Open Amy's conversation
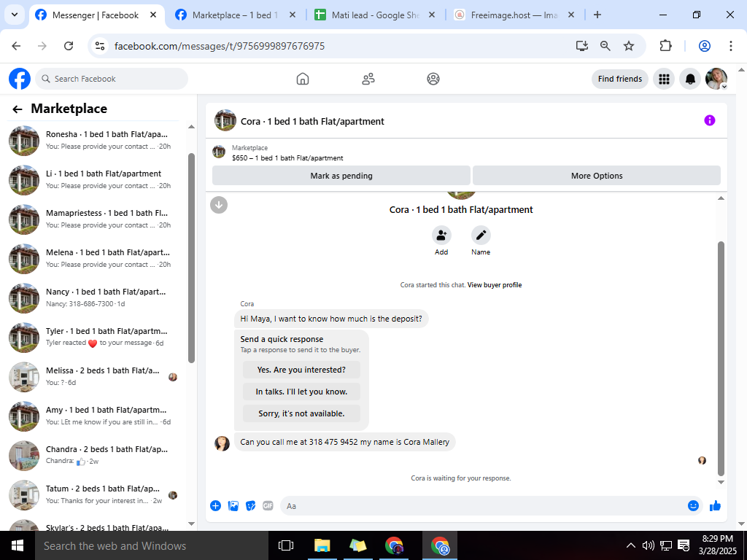 point(96,416)
